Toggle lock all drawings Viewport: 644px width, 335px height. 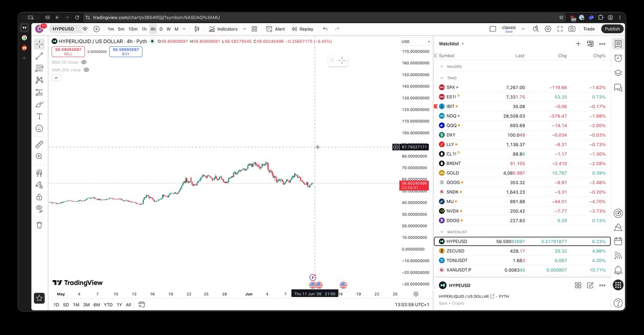39,196
